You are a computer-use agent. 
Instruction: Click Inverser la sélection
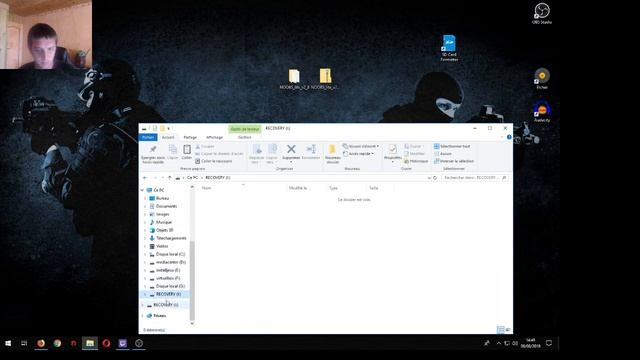454,161
